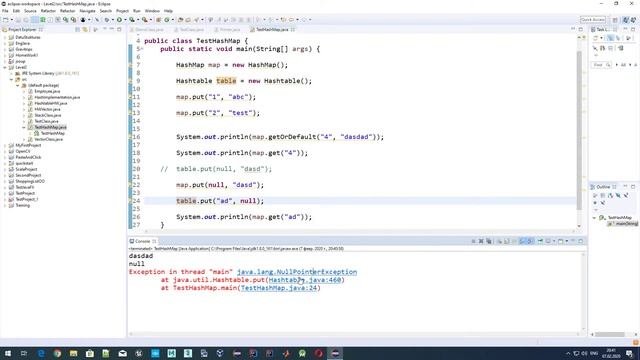Click the TestHashMap.java:24 stack trace link
This screenshot has width=640, height=360.
[279, 288]
